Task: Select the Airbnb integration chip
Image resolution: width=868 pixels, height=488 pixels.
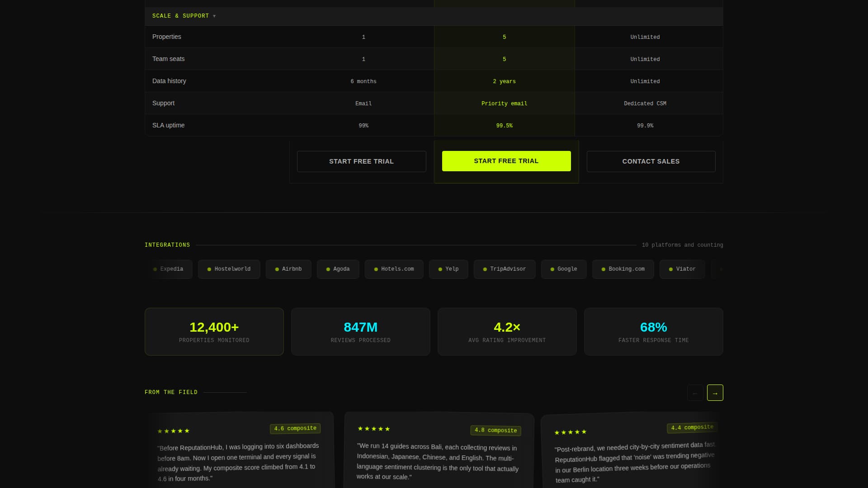Action: click(x=288, y=269)
